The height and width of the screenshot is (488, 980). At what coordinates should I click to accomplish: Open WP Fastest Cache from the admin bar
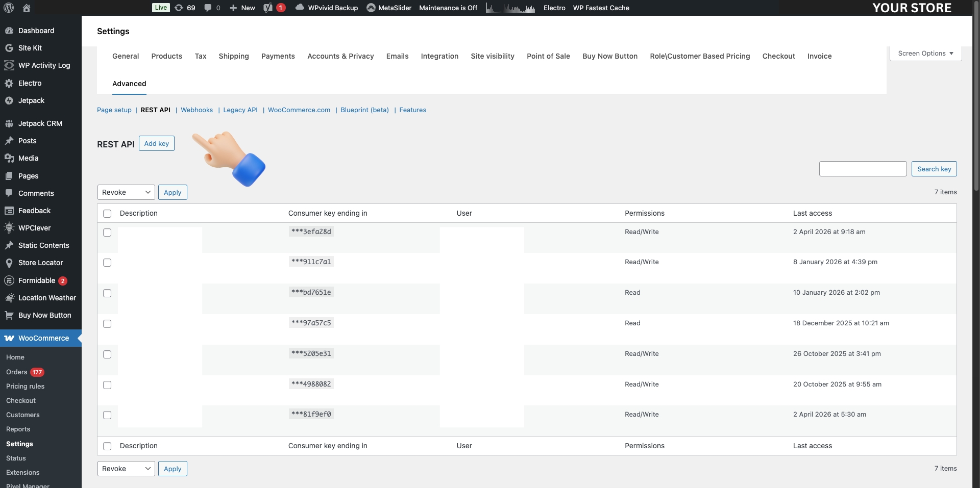(601, 8)
